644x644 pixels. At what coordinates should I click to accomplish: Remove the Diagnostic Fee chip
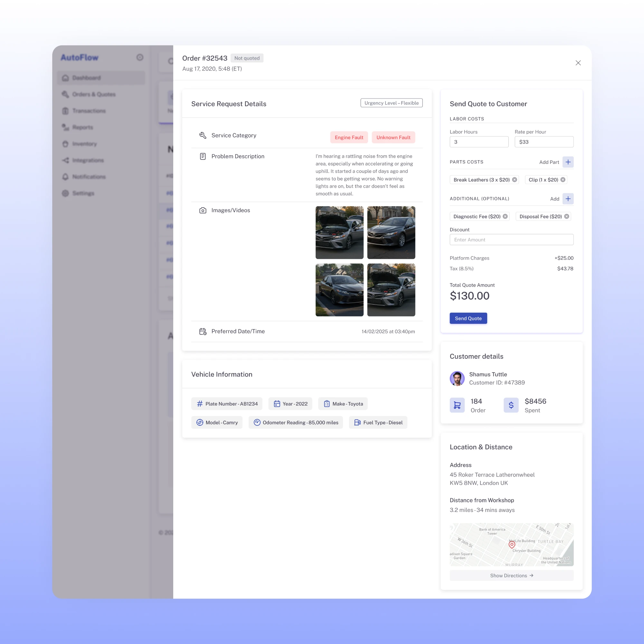point(505,216)
